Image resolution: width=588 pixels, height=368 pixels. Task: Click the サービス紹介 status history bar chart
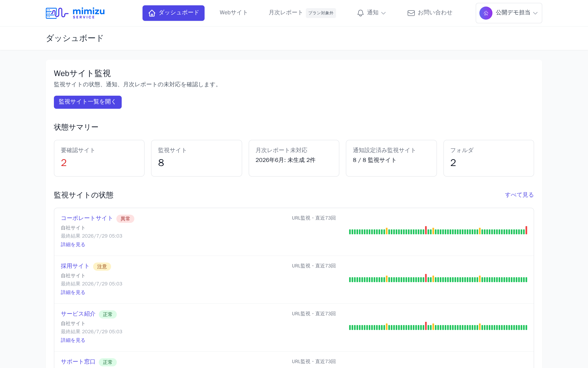coord(438,326)
